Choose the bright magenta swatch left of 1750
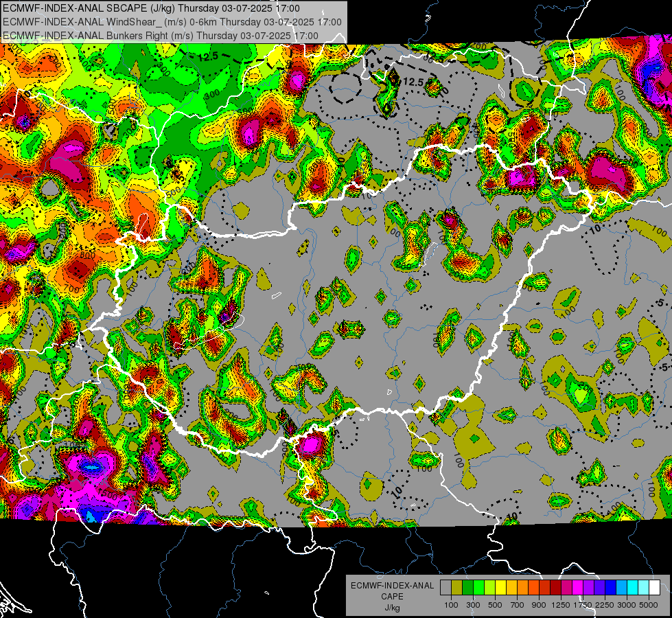The image size is (672, 618). (578, 587)
